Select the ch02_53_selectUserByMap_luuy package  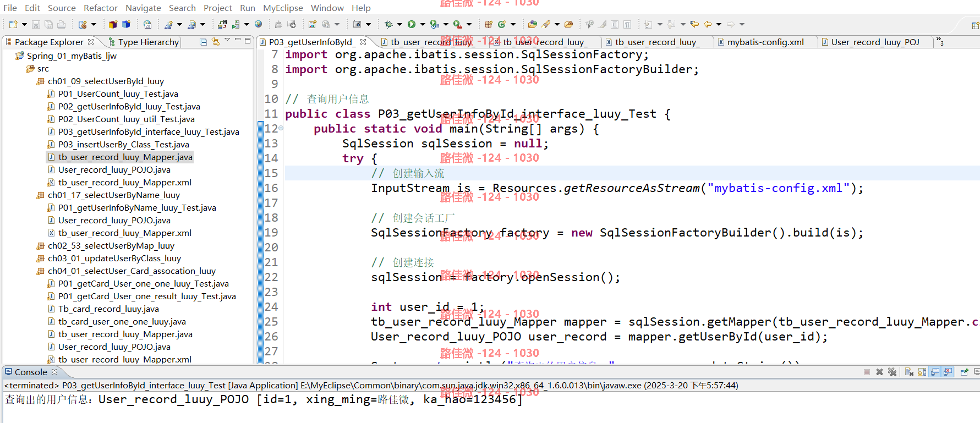pyautogui.click(x=111, y=246)
